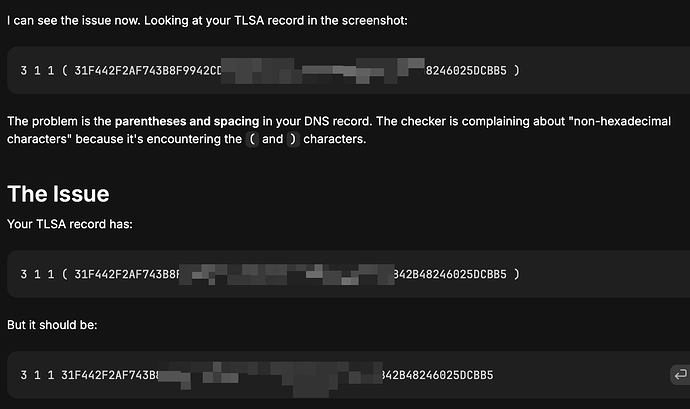Click the quoted "non-hexadecimal" phrase
690x409 pixels.
pyautogui.click(x=620, y=121)
